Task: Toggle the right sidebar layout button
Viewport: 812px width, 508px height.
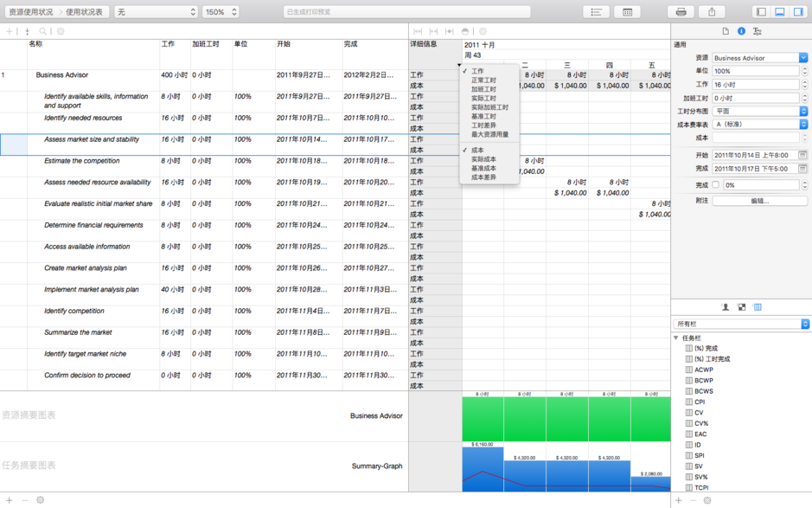Action: pyautogui.click(x=800, y=10)
